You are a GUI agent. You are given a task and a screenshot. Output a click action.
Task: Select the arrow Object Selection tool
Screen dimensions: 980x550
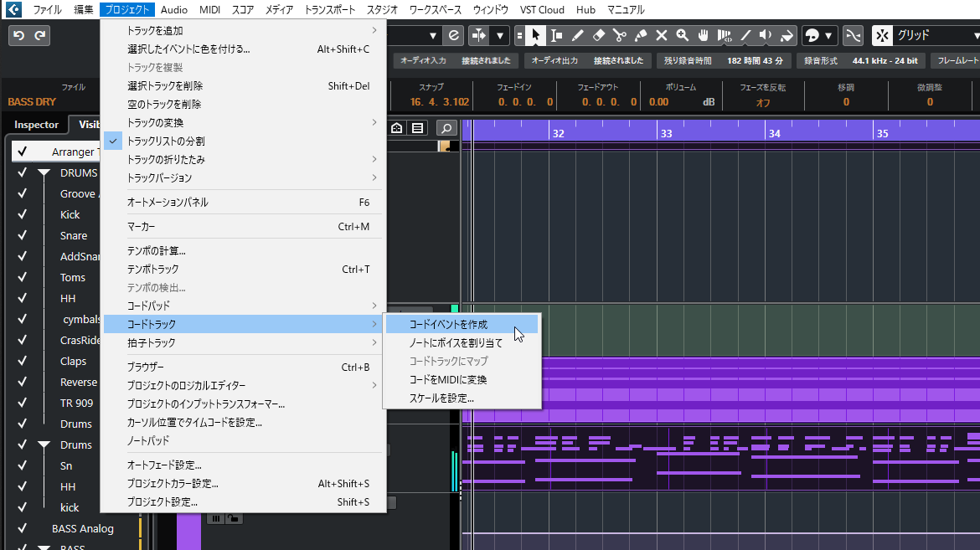tap(534, 35)
